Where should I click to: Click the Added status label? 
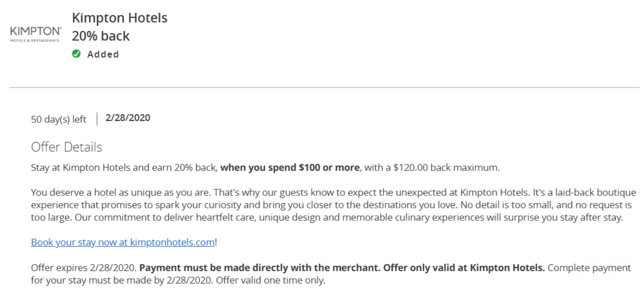(x=103, y=54)
